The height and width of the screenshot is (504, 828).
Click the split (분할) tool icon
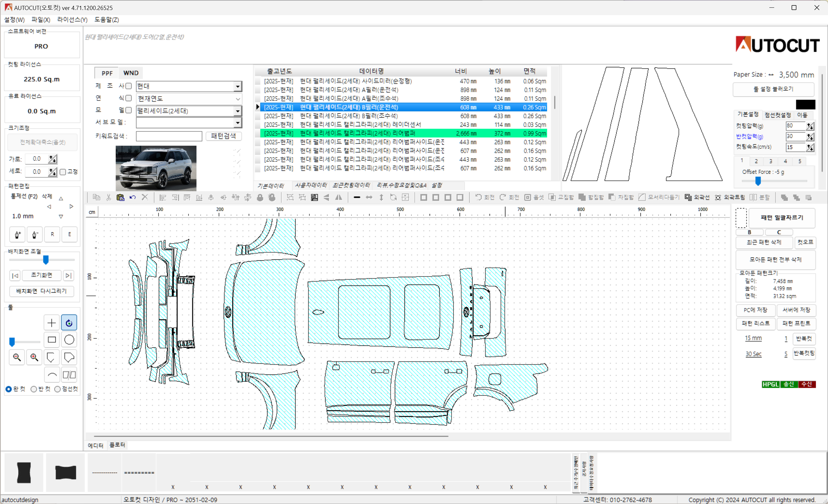753,197
